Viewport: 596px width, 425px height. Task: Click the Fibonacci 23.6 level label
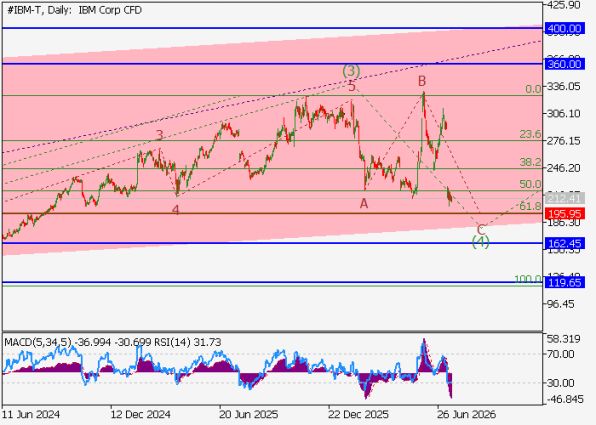530,134
